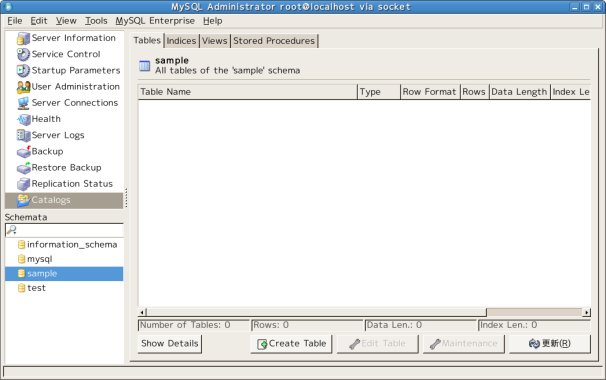The height and width of the screenshot is (380, 606).
Task: Open the Server Logs icon
Action: click(x=23, y=136)
